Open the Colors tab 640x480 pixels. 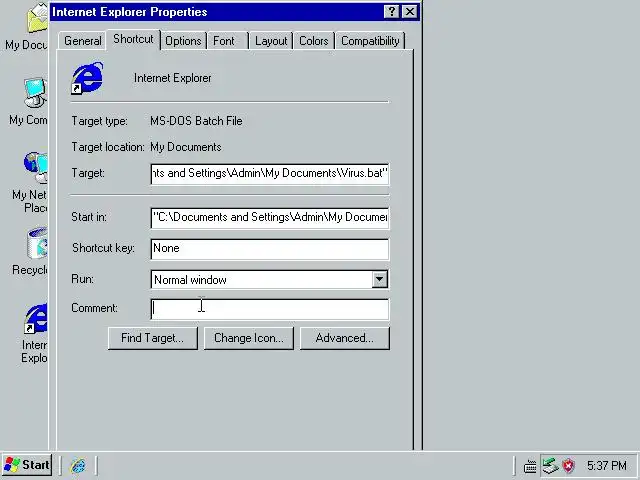[313, 41]
